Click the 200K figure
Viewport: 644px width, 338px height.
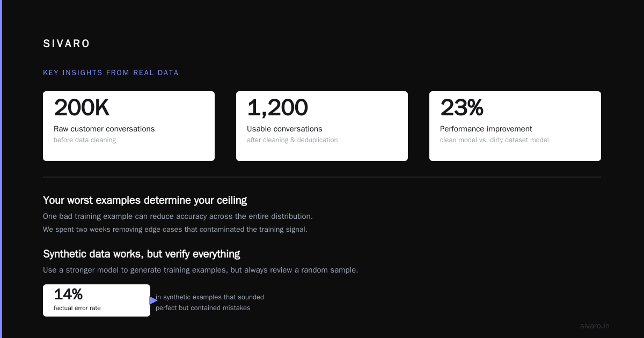82,107
